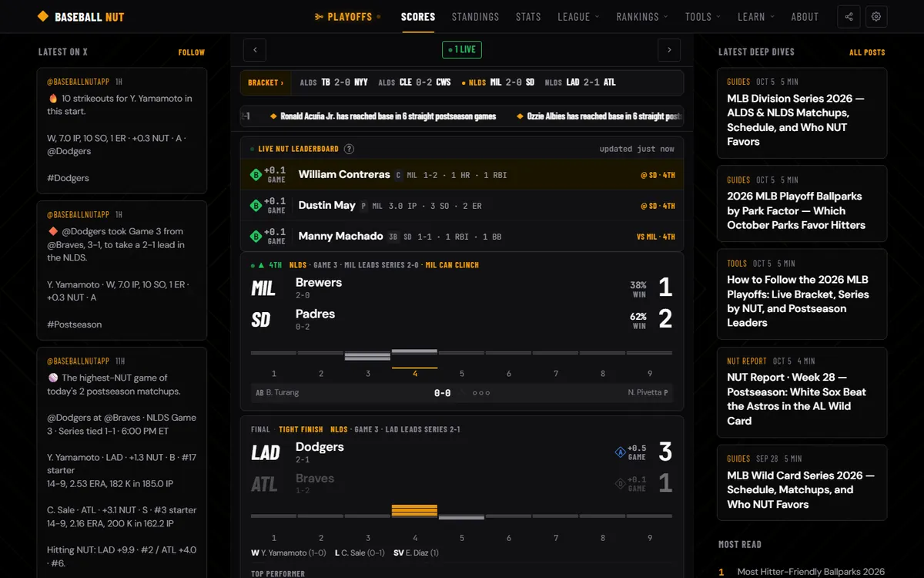Open the 10 strikeouts Yamamoto post
This screenshot has height=578, width=924.
coord(122,131)
